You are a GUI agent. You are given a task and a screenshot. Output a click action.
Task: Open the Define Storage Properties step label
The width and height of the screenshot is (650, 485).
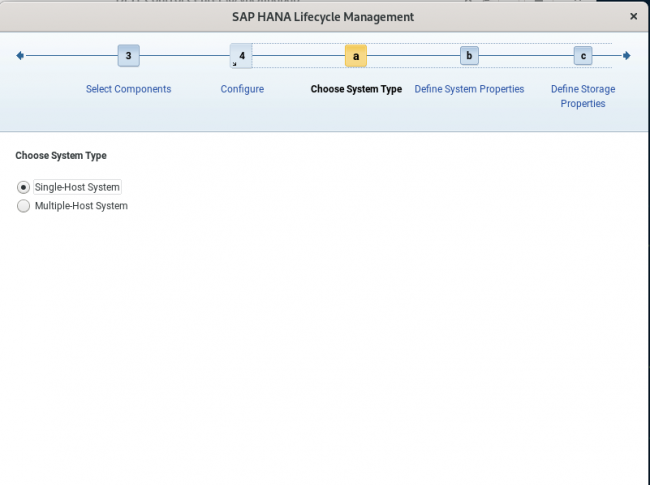(583, 96)
